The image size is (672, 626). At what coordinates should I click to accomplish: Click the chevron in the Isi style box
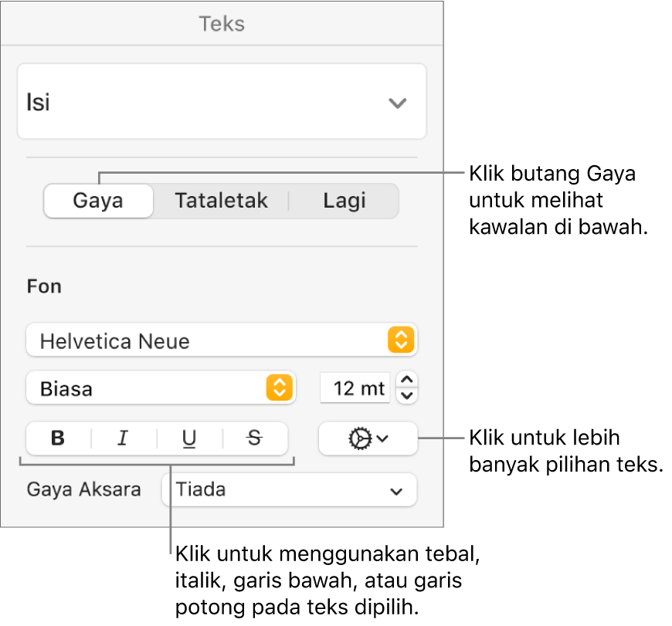coord(397,103)
